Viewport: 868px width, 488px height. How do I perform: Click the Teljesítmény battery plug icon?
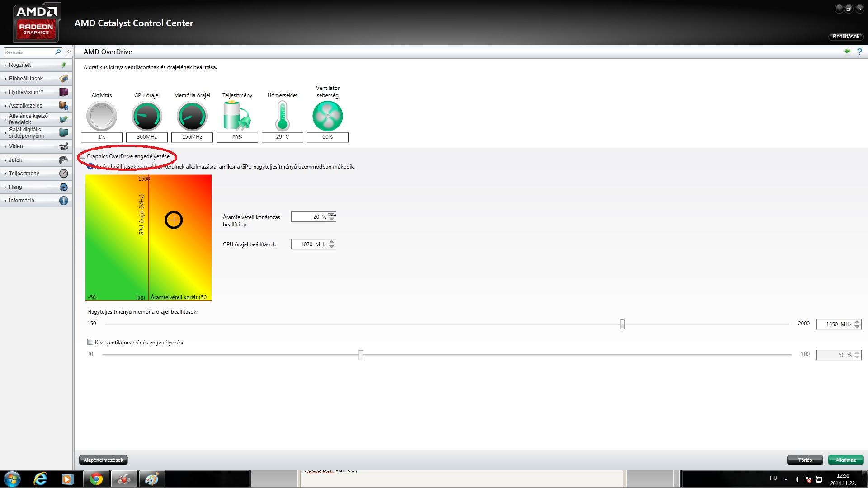pyautogui.click(x=237, y=116)
